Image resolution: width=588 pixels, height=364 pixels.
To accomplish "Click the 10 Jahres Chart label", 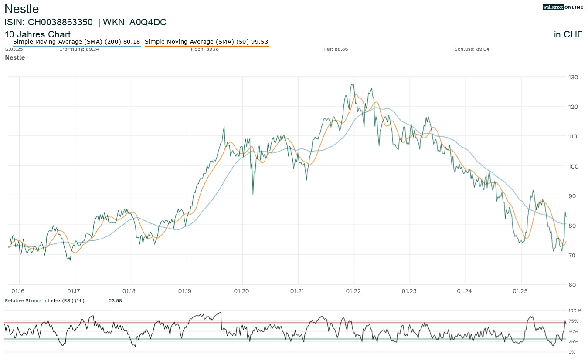I will coord(37,34).
